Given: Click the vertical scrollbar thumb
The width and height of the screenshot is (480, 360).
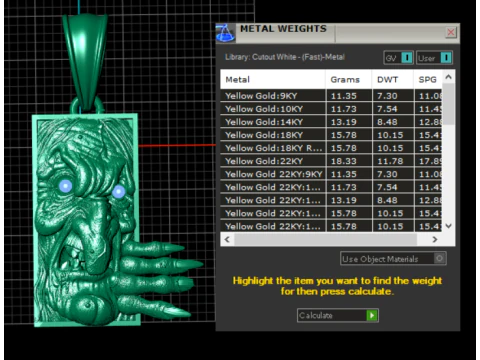Looking at the screenshot, I should pyautogui.click(x=449, y=104).
